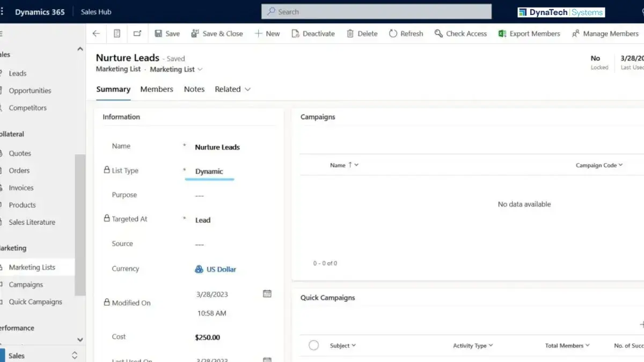The image size is (644, 362).
Task: Click the US Dollar currency icon
Action: [x=199, y=269]
